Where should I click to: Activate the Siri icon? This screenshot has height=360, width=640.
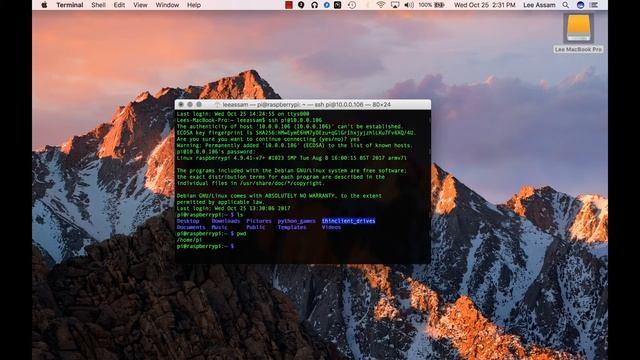[x=580, y=5]
